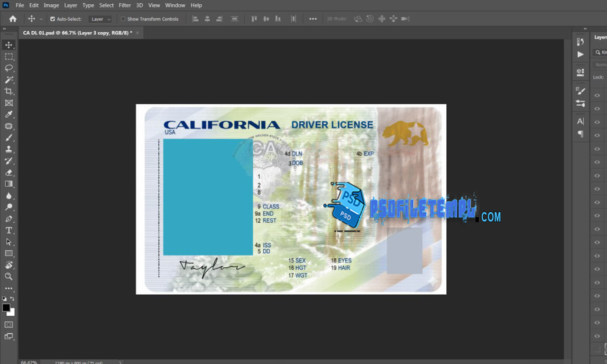
Task: Open the File menu
Action: [x=20, y=5]
